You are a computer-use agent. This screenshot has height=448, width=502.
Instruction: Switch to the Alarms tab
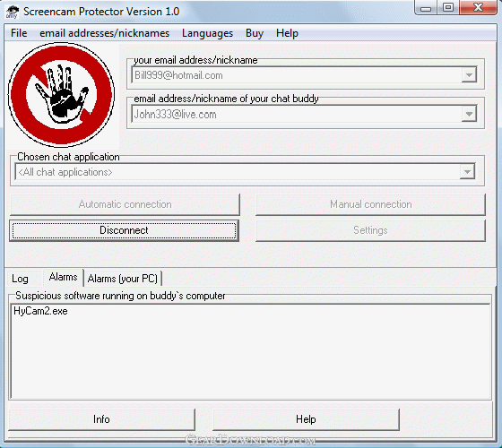(63, 277)
